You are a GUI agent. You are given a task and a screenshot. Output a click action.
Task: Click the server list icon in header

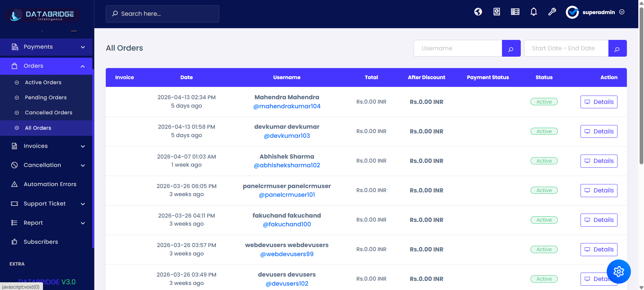tap(515, 12)
